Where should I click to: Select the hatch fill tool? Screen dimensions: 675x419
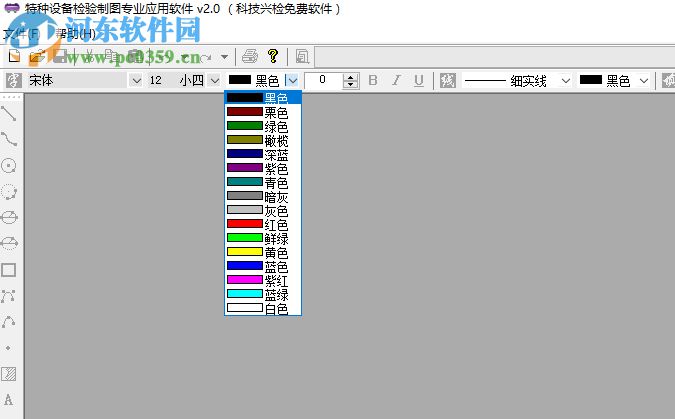[x=9, y=374]
